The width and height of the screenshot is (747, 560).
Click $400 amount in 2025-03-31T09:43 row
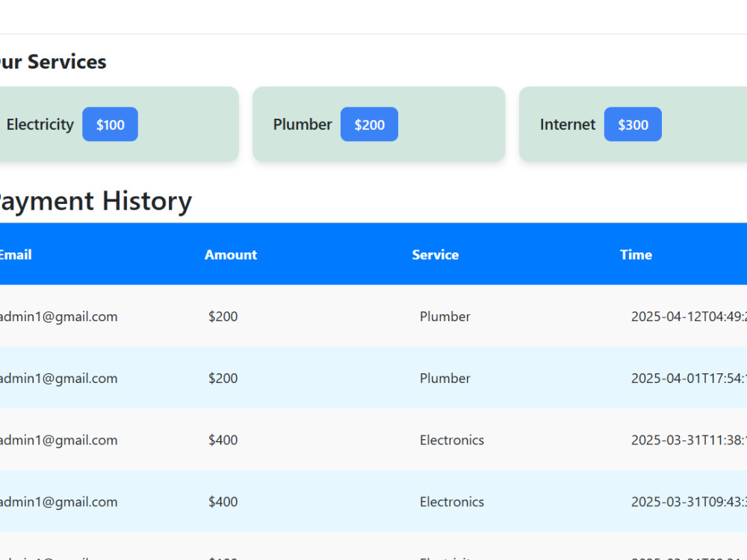click(x=223, y=502)
